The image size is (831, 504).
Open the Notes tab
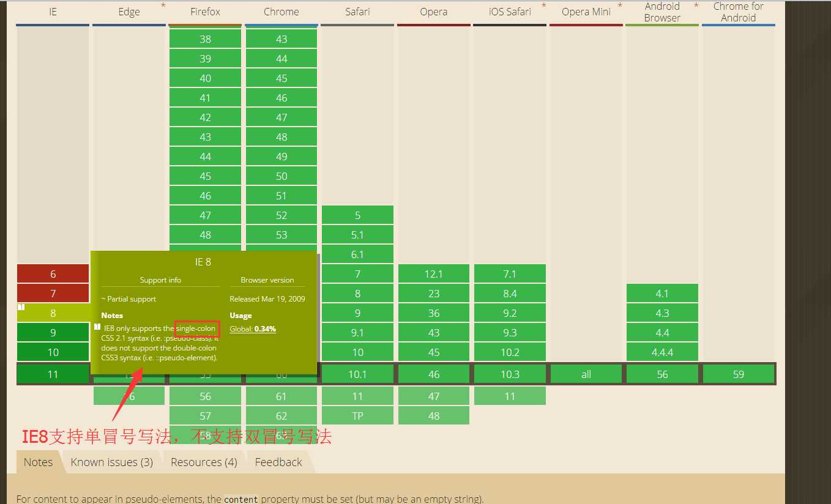[x=38, y=462]
